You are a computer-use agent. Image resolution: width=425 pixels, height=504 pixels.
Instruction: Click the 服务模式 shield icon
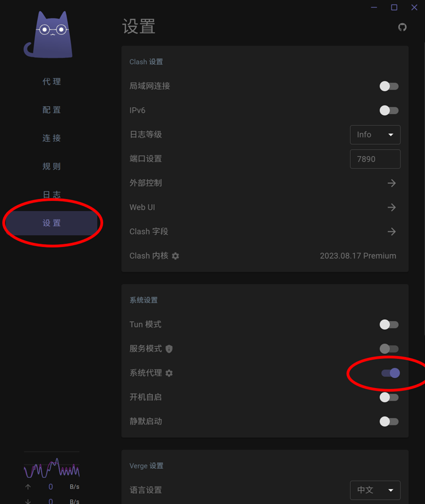169,349
